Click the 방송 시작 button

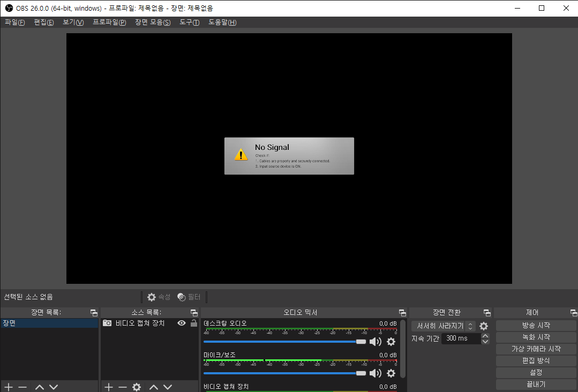click(536, 325)
